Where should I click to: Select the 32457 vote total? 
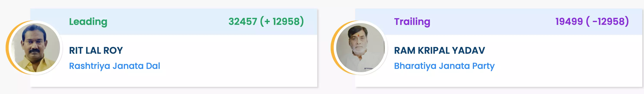pos(243,22)
